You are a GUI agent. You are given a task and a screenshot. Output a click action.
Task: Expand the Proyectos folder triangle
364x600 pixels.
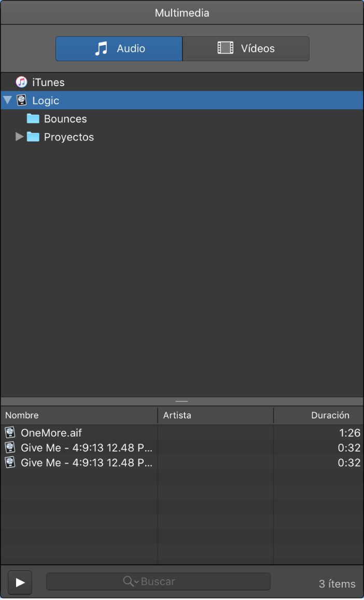tap(19, 136)
